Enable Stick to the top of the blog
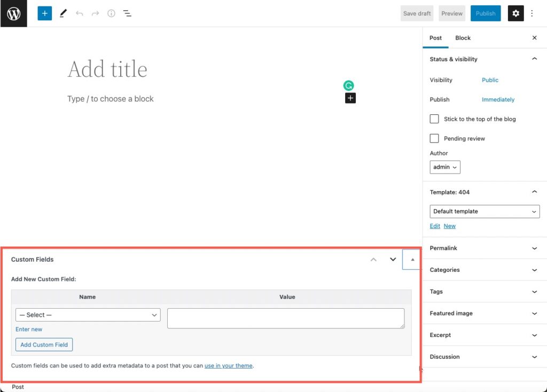This screenshot has height=392, width=547. click(434, 119)
